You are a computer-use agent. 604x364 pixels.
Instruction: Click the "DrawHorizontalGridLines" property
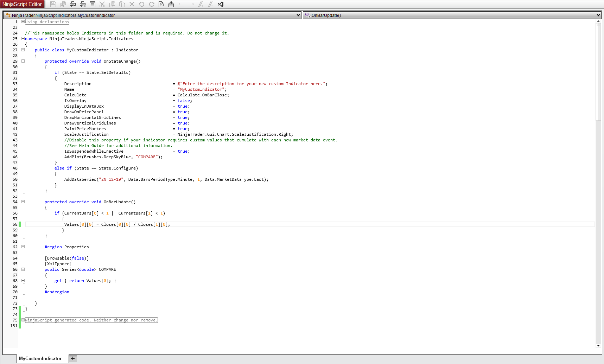click(x=93, y=117)
